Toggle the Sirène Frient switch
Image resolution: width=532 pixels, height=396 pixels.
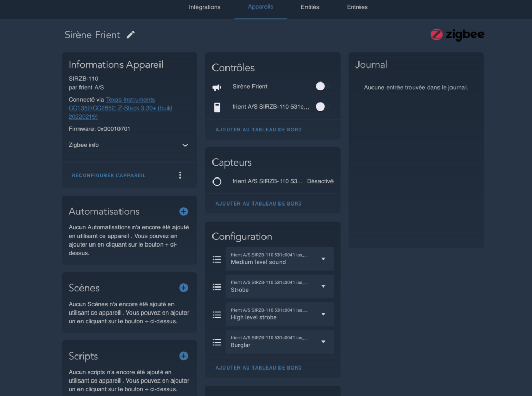323,86
